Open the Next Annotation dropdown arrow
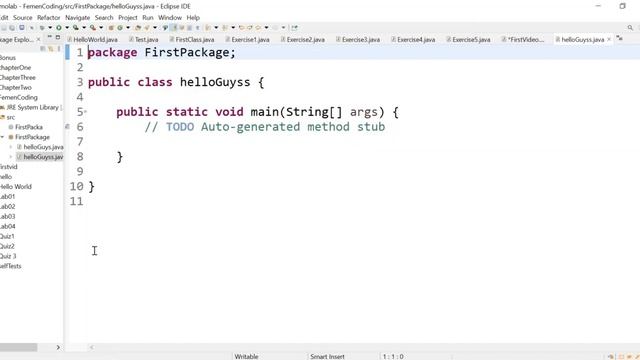This screenshot has height=360, width=640. tap(216, 28)
